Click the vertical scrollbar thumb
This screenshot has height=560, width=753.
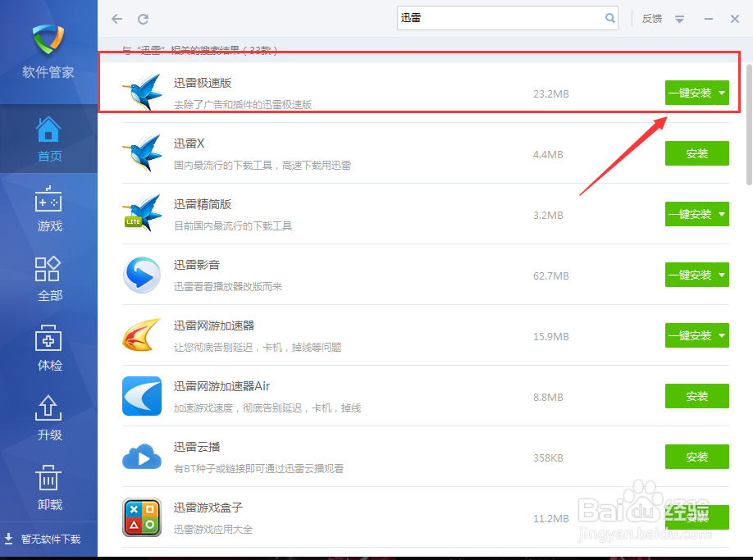pyautogui.click(x=749, y=125)
